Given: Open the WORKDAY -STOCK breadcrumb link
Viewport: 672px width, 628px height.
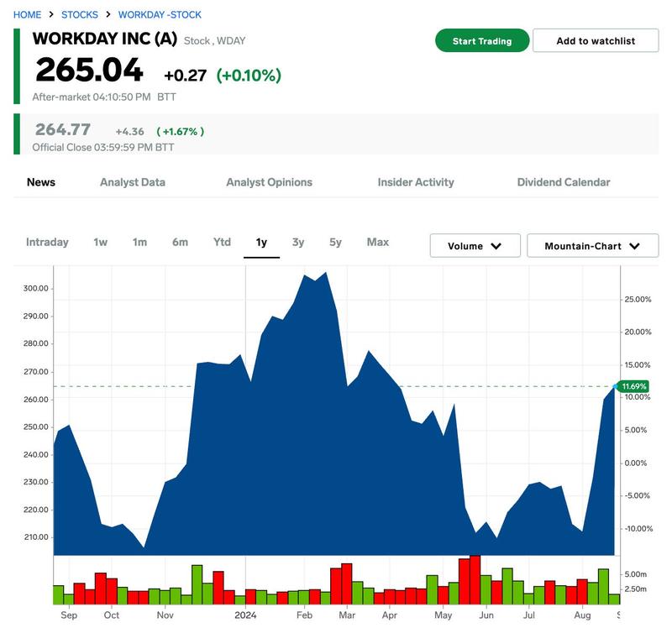Looking at the screenshot, I should (160, 14).
